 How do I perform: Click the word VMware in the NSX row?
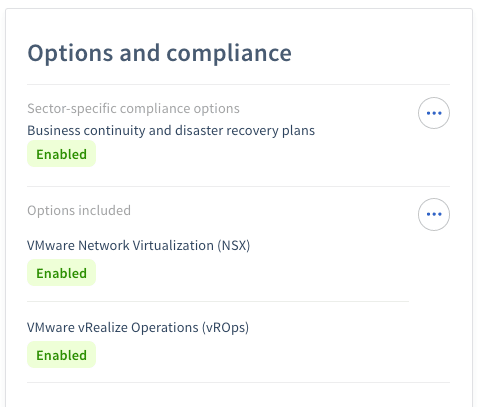(51, 246)
